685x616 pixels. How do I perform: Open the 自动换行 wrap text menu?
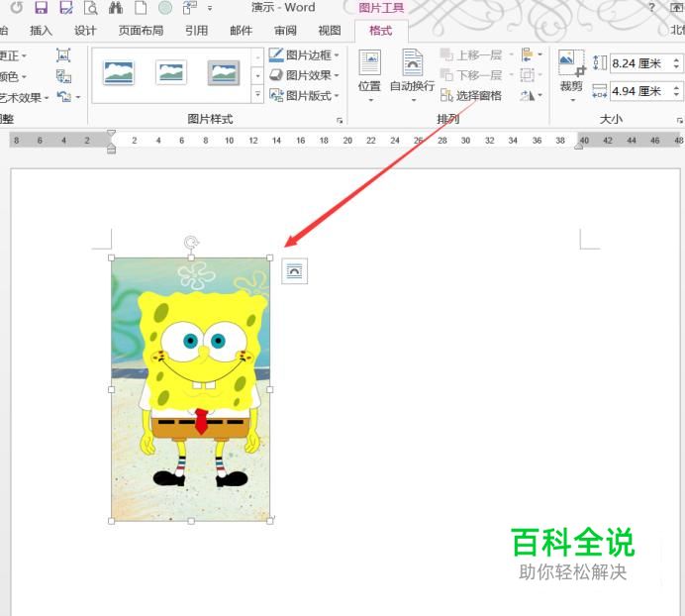tap(413, 75)
